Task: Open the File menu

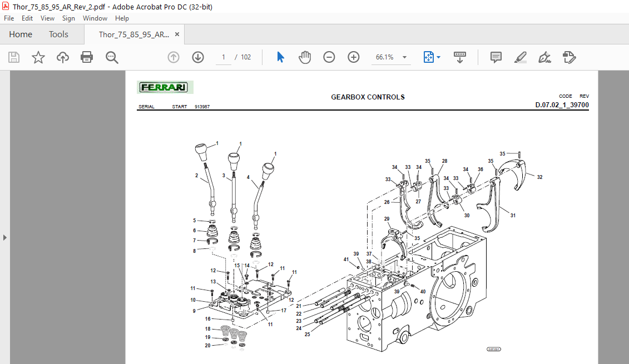Action: (x=9, y=18)
